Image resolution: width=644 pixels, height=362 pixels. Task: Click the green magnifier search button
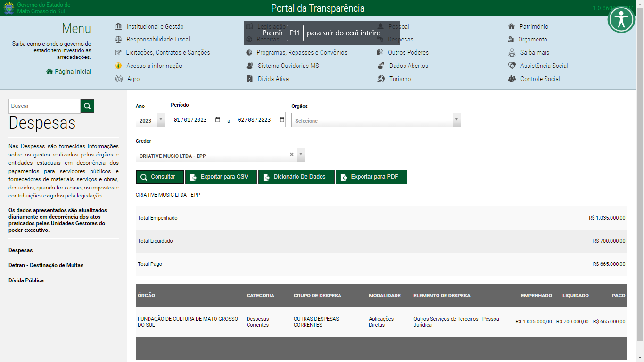(x=87, y=106)
